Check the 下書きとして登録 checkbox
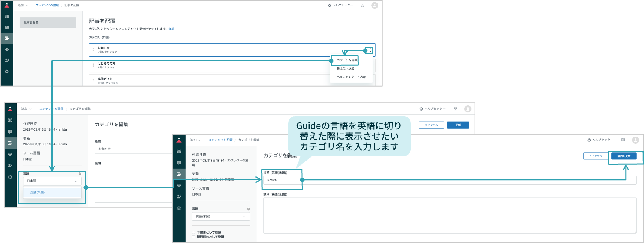 194,232
